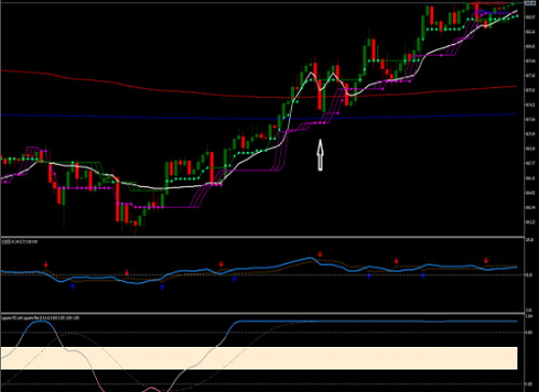539x392 pixels.
Task: Click the highlighted current price label atop the price scale
Action: [530, 3]
